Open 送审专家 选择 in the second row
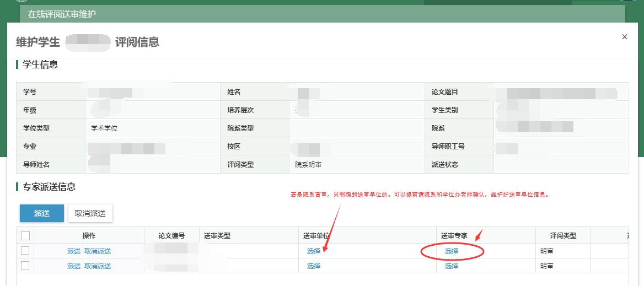Image resolution: width=644 pixels, height=286 pixels. pos(452,266)
